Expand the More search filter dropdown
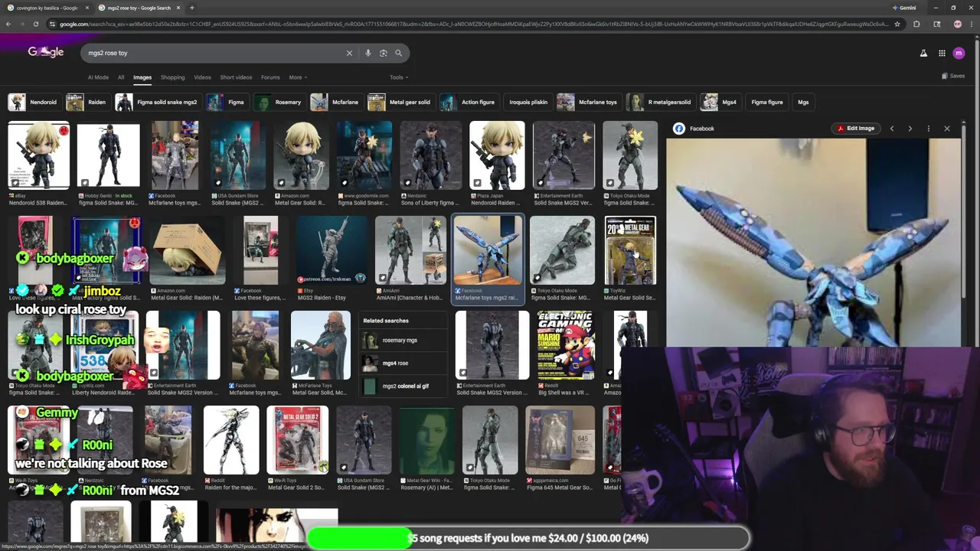Viewport: 980px width, 551px height. (297, 77)
